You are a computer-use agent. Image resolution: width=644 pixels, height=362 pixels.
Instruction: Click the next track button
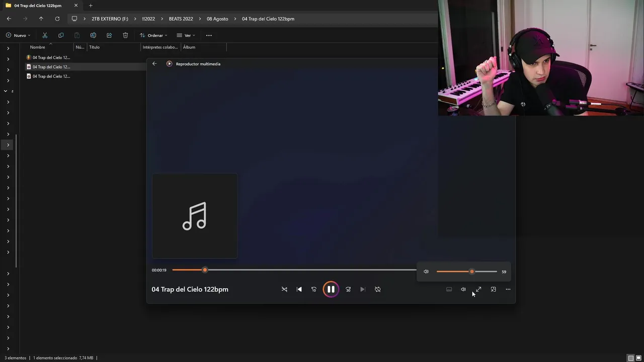pyautogui.click(x=363, y=289)
